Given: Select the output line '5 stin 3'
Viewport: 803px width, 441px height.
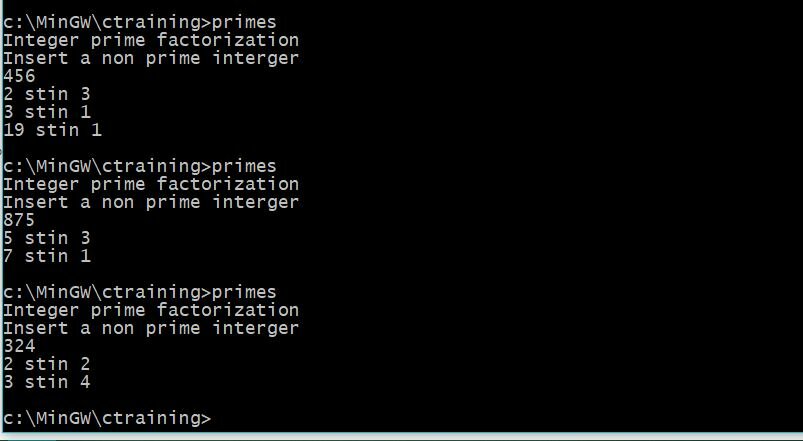Looking at the screenshot, I should pyautogui.click(x=47, y=238).
